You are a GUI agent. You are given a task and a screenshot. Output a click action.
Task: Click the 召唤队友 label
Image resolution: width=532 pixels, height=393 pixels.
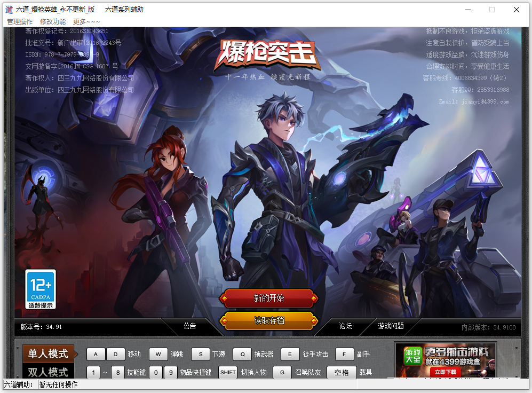(308, 372)
